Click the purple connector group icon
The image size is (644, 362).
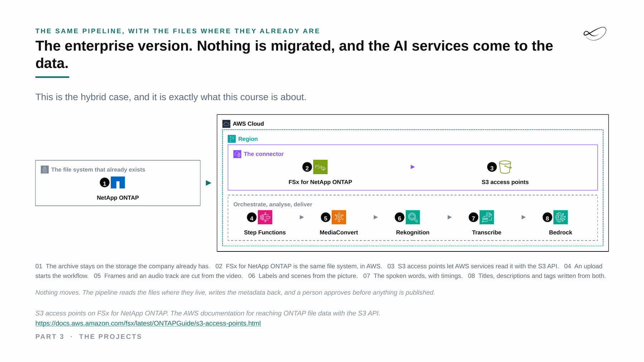point(237,154)
